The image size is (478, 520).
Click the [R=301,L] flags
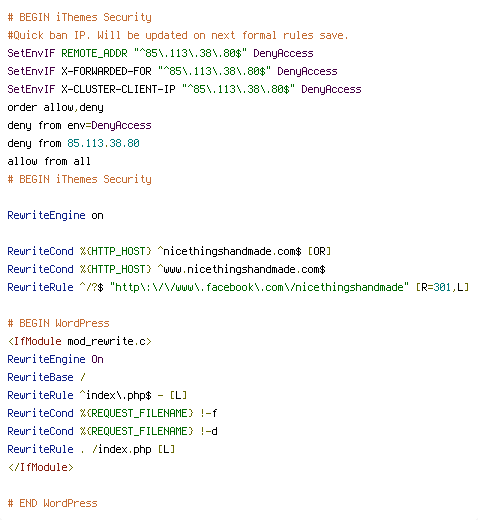442,287
